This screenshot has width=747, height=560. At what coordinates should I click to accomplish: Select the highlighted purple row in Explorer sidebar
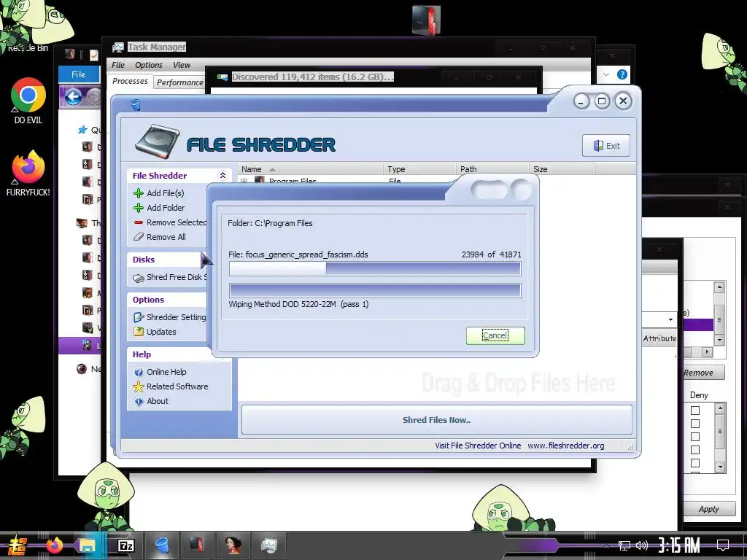pyautogui.click(x=80, y=346)
